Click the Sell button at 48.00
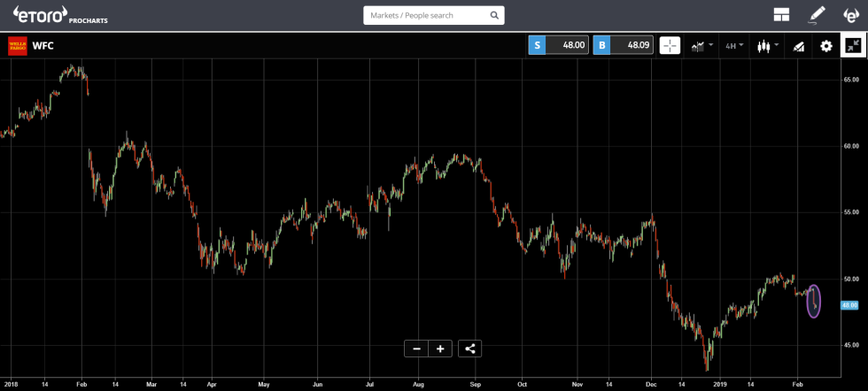The image size is (868, 391). (x=559, y=45)
